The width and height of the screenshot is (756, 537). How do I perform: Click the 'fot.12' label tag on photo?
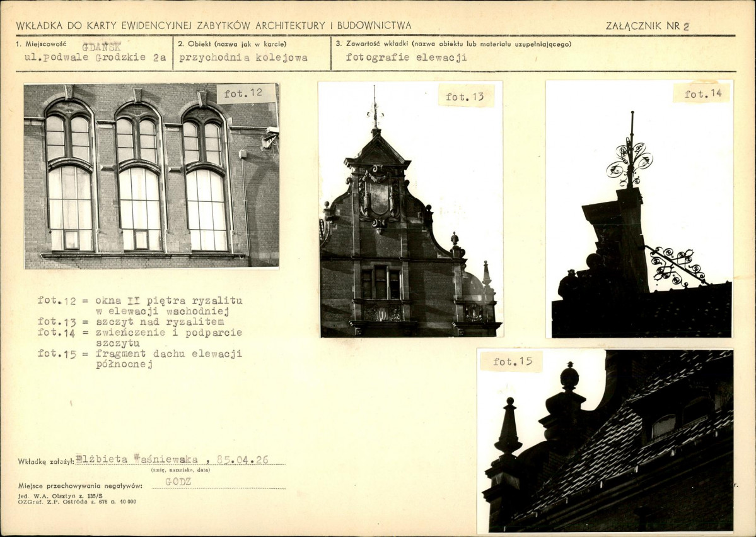[246, 93]
